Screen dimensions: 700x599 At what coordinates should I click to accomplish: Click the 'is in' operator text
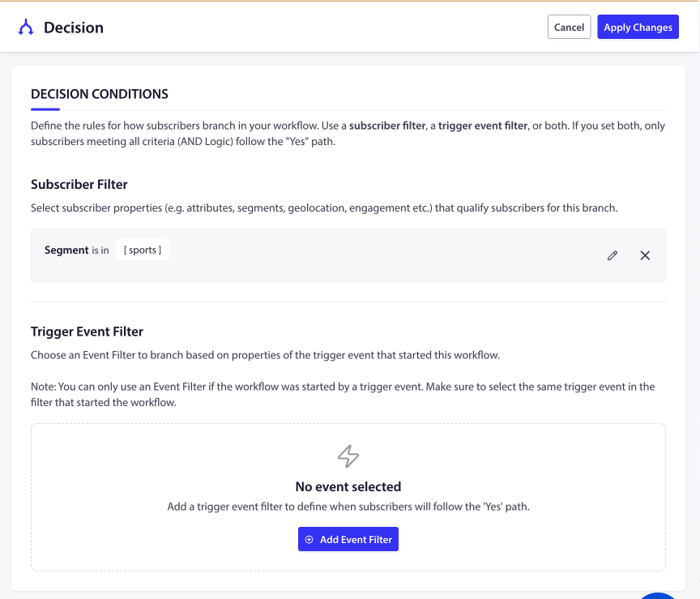coord(100,250)
